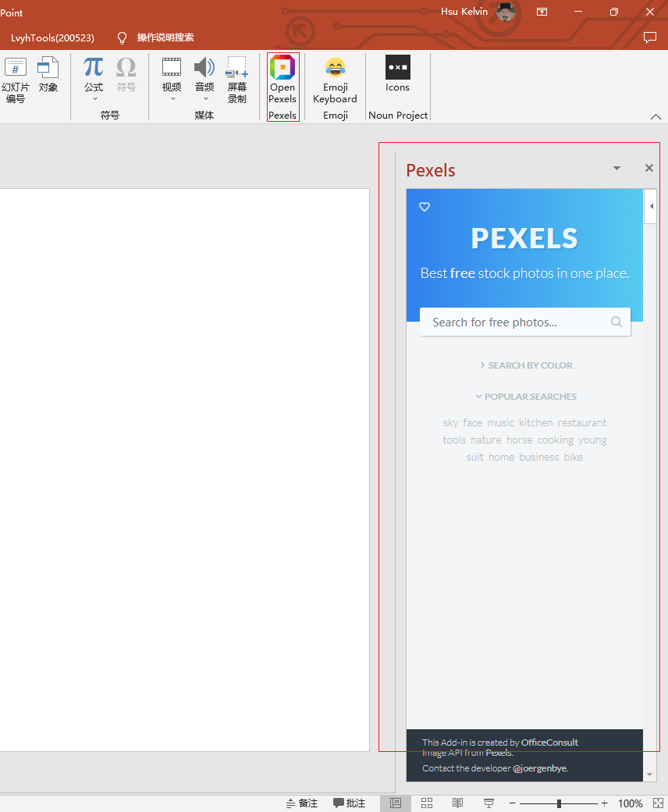Click the heart icon in Pexels pane

pyautogui.click(x=425, y=207)
